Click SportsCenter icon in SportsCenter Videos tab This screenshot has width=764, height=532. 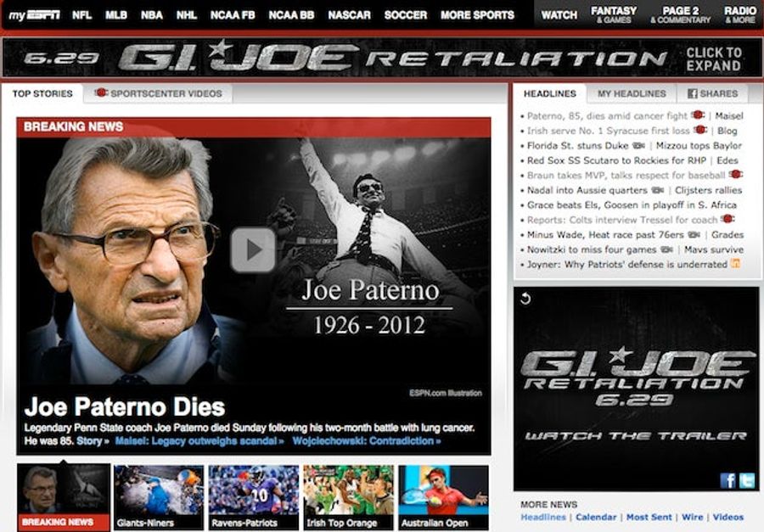click(101, 92)
